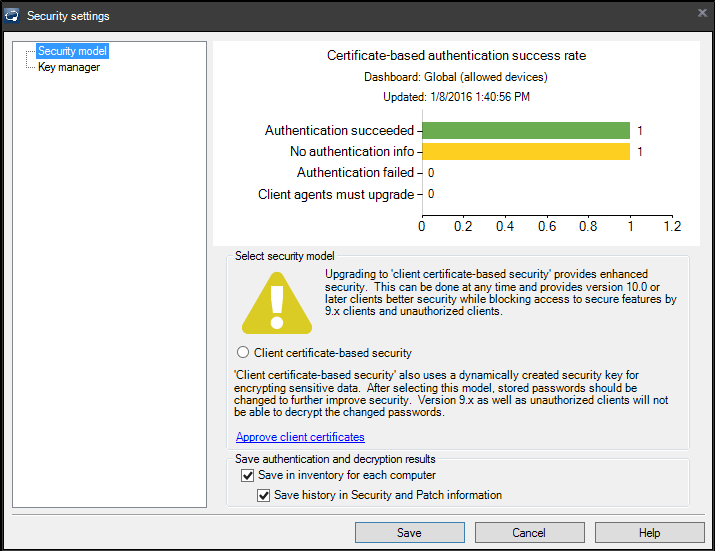Viewport: 715px width, 551px height.
Task: Click the Security settings app icon in title bar
Action: 12,15
